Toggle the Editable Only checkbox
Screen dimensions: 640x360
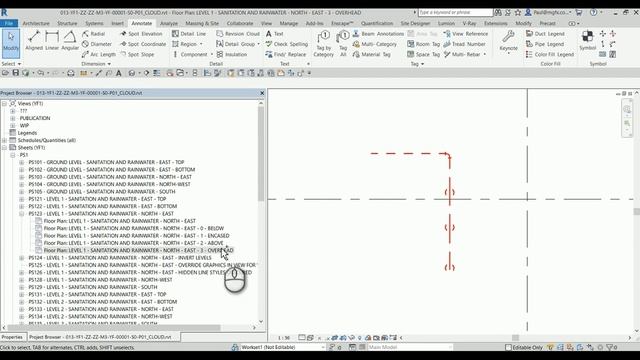(508, 347)
